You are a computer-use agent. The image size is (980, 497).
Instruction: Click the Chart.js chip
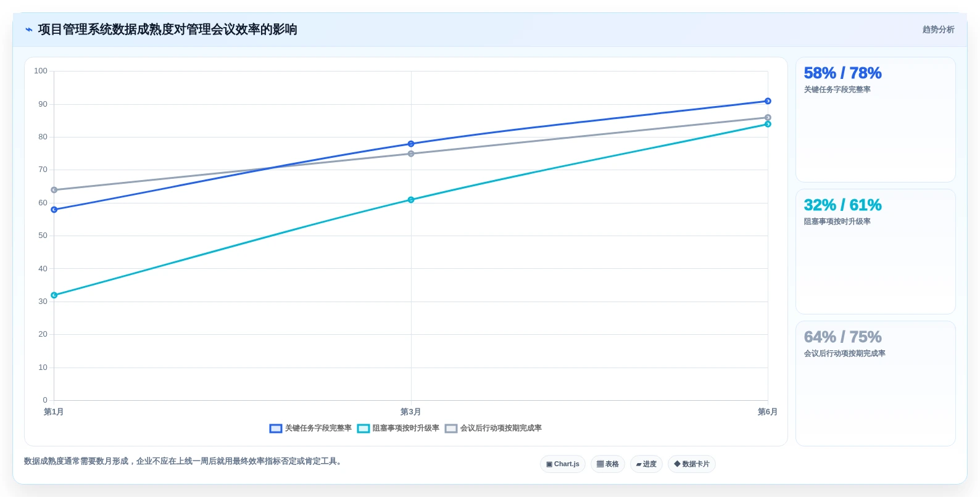(x=563, y=464)
